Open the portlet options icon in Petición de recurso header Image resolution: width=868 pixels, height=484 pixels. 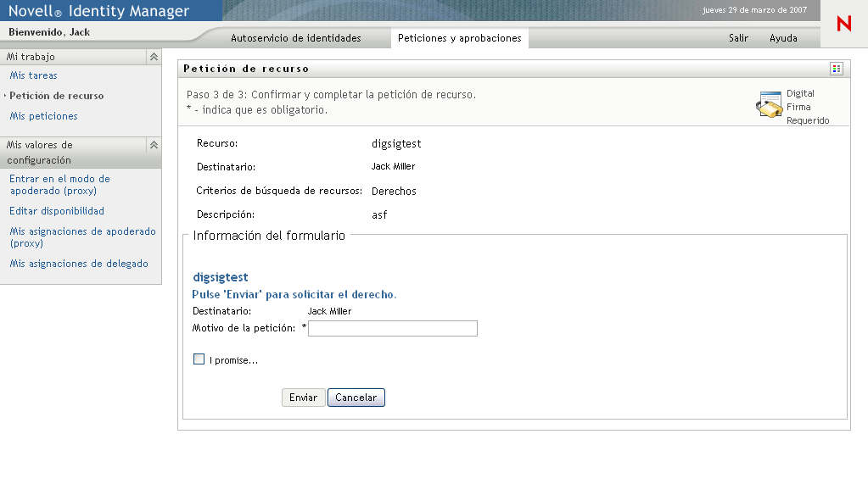click(x=837, y=69)
